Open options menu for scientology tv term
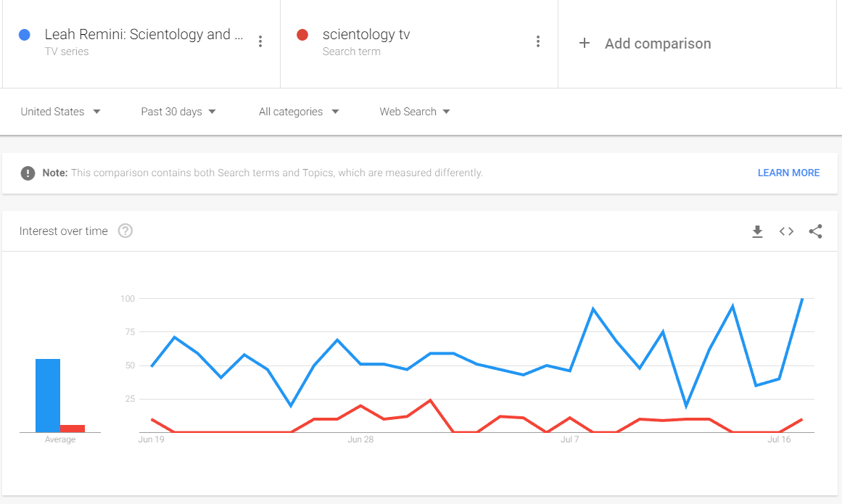This screenshot has width=842, height=504. point(538,42)
